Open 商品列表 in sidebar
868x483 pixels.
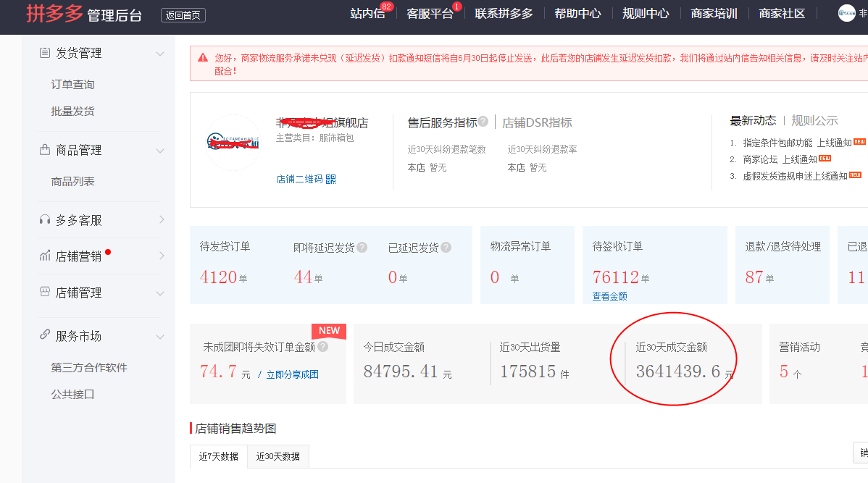pos(72,182)
